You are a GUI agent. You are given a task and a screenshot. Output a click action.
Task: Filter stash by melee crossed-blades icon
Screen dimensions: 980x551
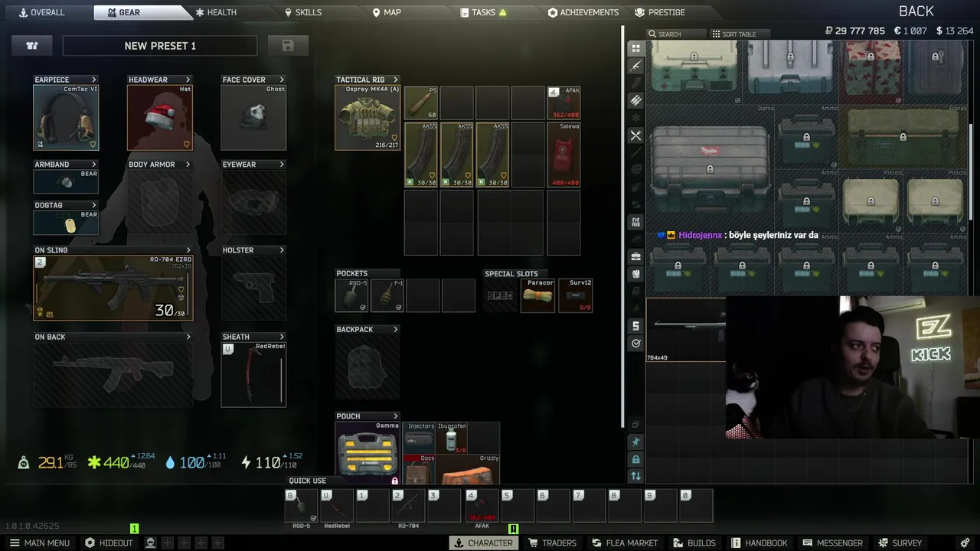(x=635, y=135)
